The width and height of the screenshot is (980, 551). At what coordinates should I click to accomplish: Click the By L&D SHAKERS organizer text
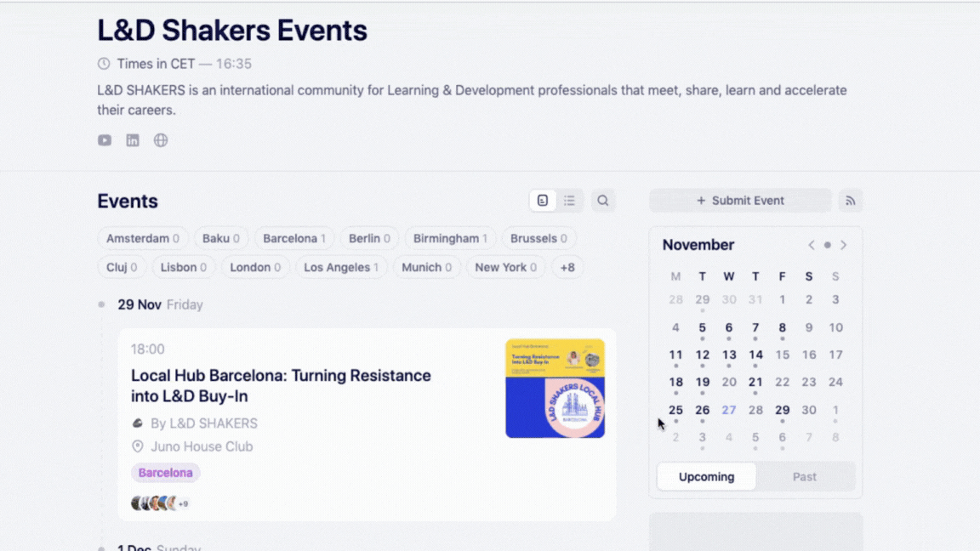[204, 423]
